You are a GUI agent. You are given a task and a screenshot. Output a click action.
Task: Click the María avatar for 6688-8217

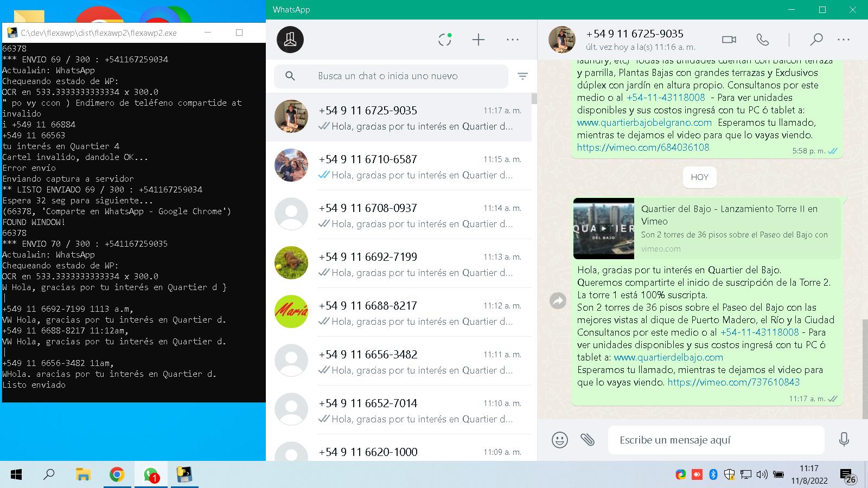(x=291, y=312)
